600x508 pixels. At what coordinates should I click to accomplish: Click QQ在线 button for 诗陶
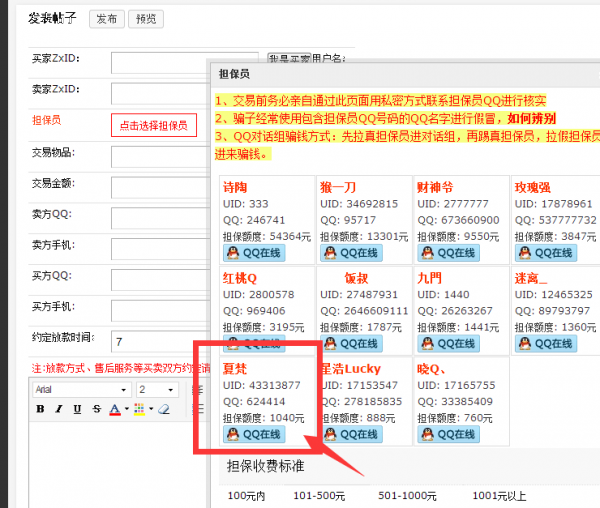tap(254, 253)
